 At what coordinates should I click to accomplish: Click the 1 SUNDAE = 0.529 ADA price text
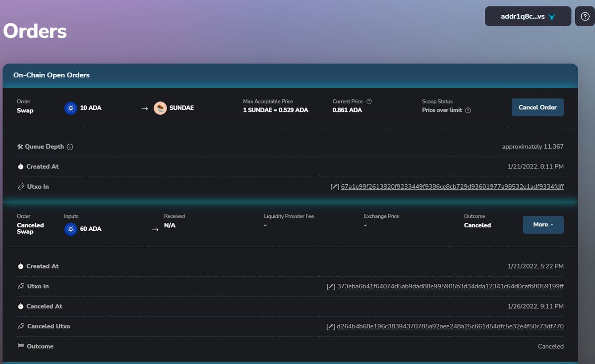click(x=276, y=110)
